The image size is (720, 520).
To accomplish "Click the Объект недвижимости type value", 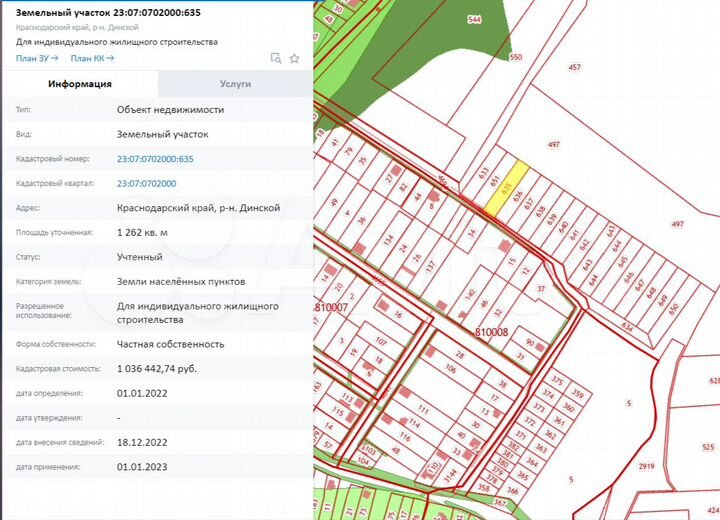I will pyautogui.click(x=170, y=110).
